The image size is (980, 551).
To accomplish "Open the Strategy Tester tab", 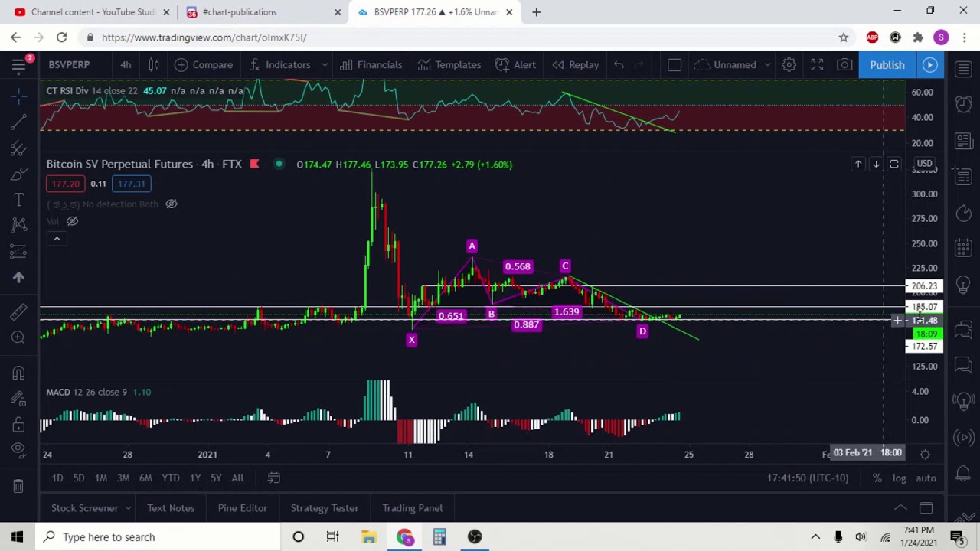I will 325,508.
